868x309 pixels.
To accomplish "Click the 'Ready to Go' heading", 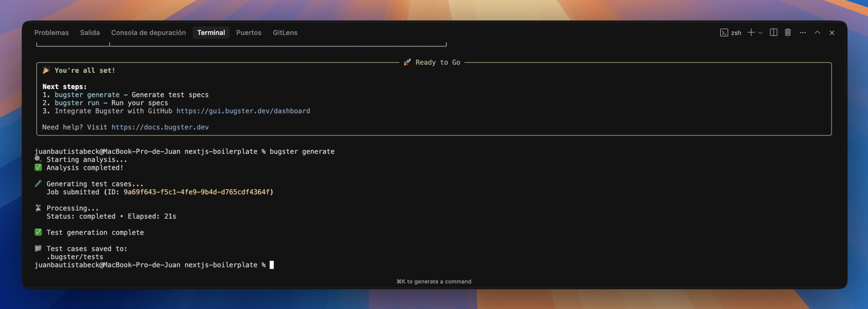I will coord(438,62).
